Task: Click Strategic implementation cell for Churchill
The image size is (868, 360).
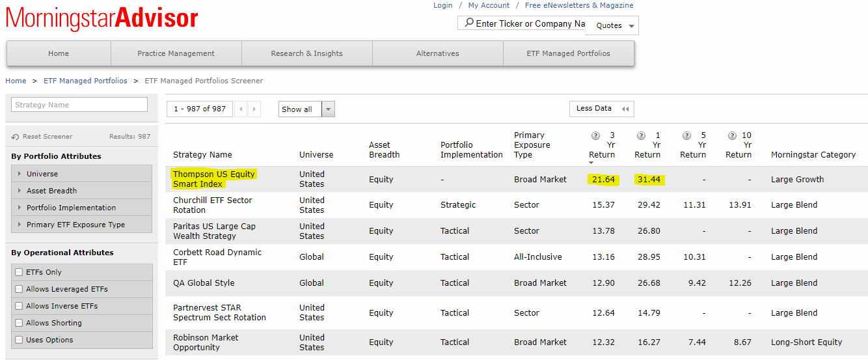Action: tap(458, 205)
